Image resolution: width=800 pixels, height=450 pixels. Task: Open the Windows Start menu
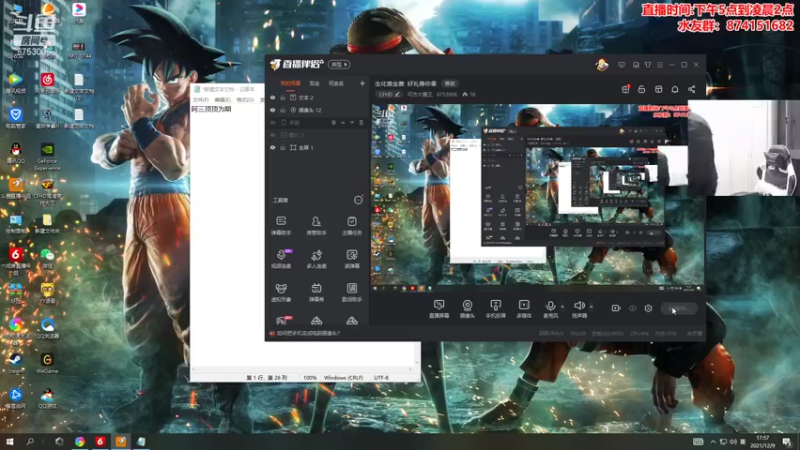10,441
